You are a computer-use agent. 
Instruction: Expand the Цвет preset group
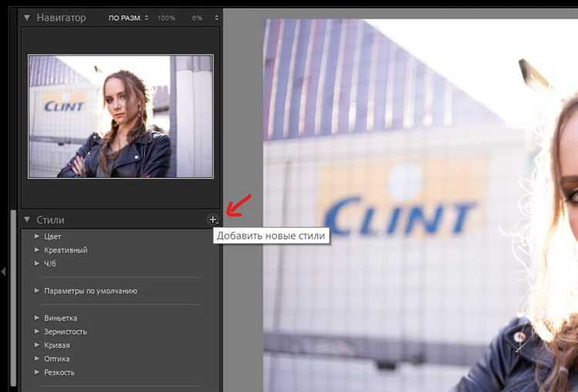coord(37,236)
